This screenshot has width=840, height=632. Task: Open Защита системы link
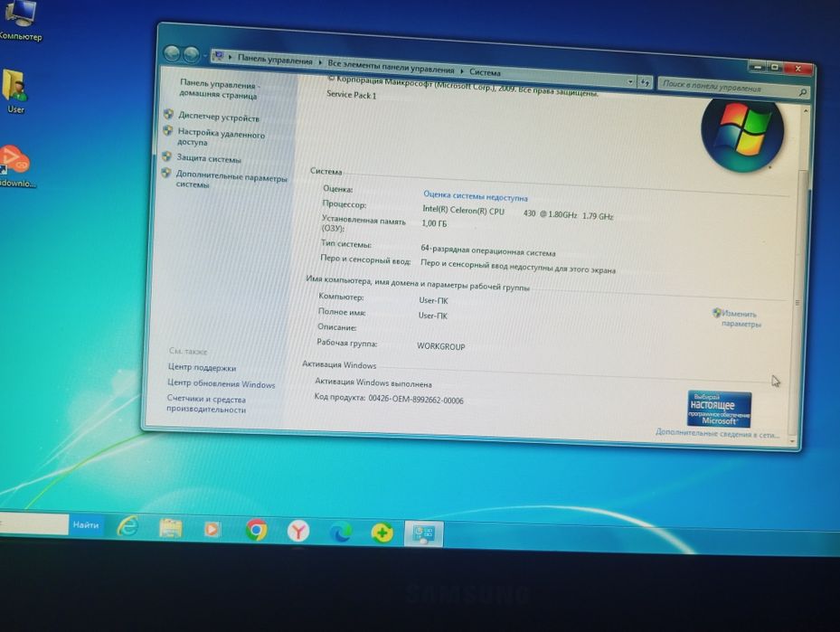(209, 158)
